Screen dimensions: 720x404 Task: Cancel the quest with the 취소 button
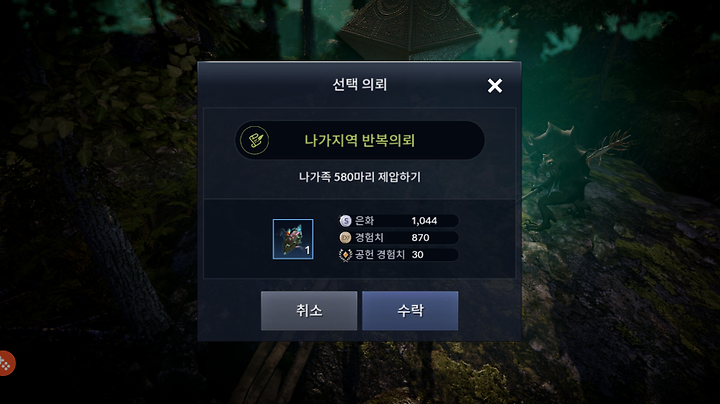pos(309,311)
